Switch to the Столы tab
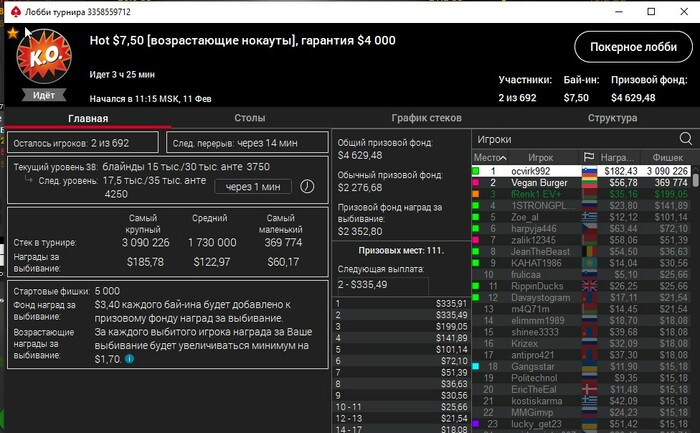The height and width of the screenshot is (433, 700). [x=250, y=118]
